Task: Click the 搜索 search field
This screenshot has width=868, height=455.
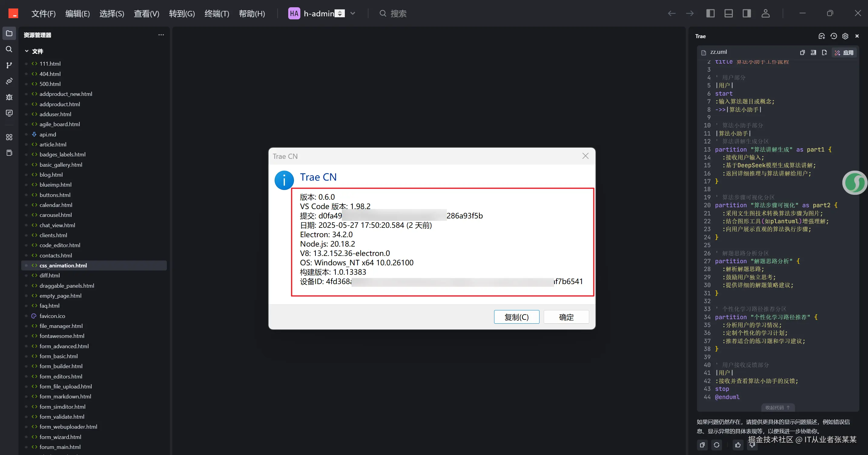Action: pos(398,14)
